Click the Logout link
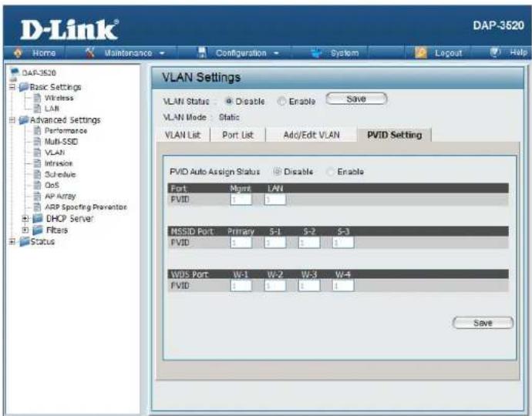This screenshot has width=532, height=416. [x=448, y=53]
